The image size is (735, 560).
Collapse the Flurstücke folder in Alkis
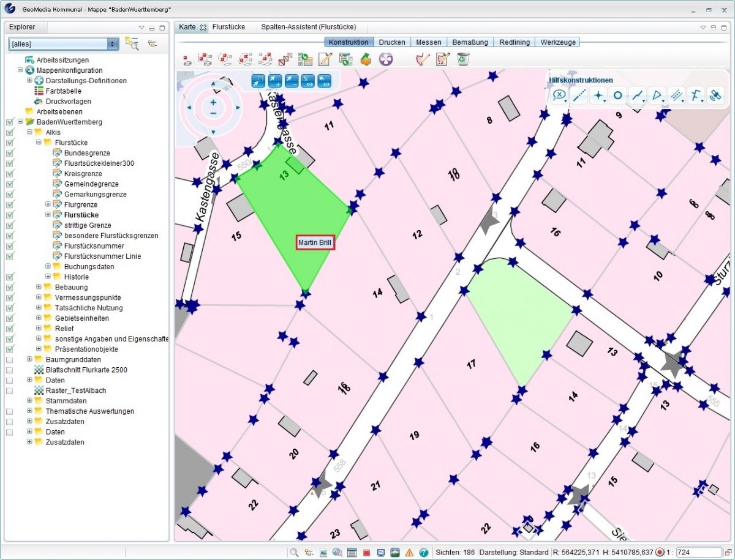pyautogui.click(x=39, y=143)
